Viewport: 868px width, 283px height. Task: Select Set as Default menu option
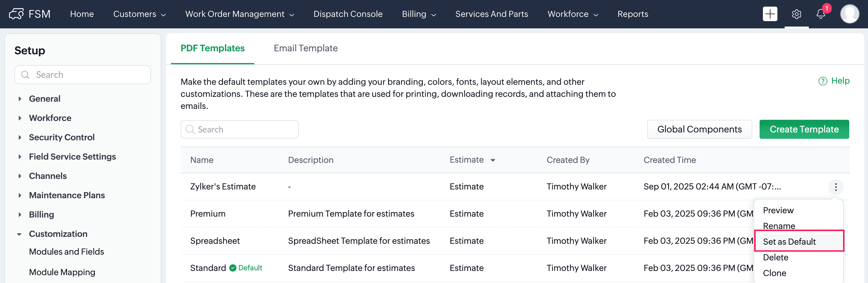coord(789,242)
